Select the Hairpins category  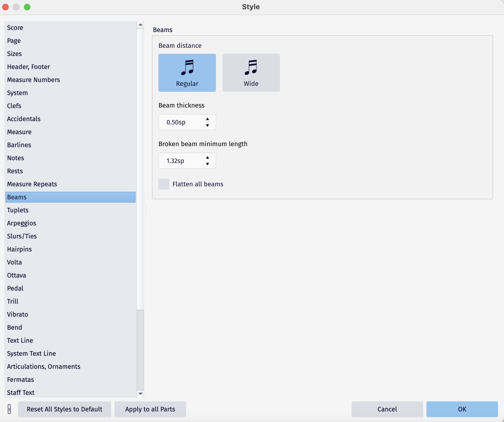pos(19,249)
